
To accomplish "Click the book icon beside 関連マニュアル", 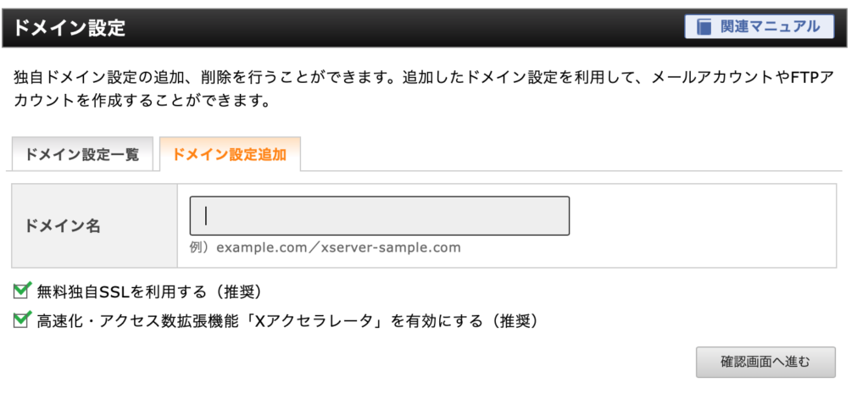I will [x=704, y=26].
